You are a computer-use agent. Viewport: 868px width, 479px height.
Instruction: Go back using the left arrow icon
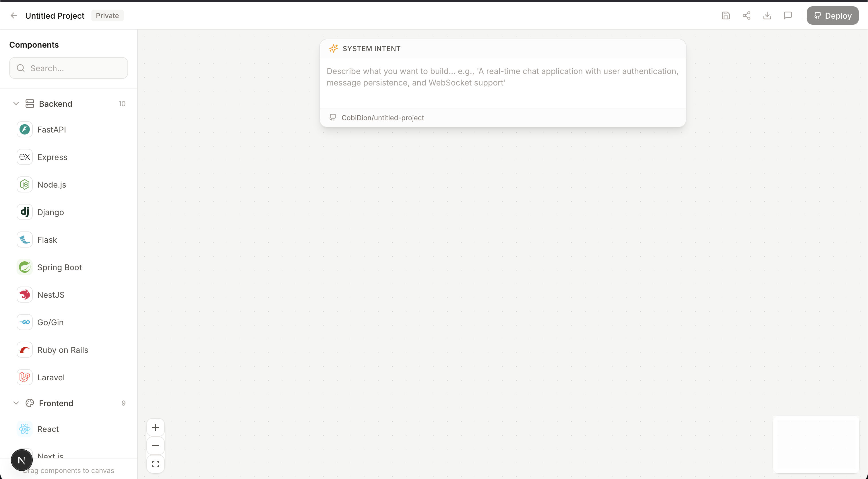coord(13,15)
